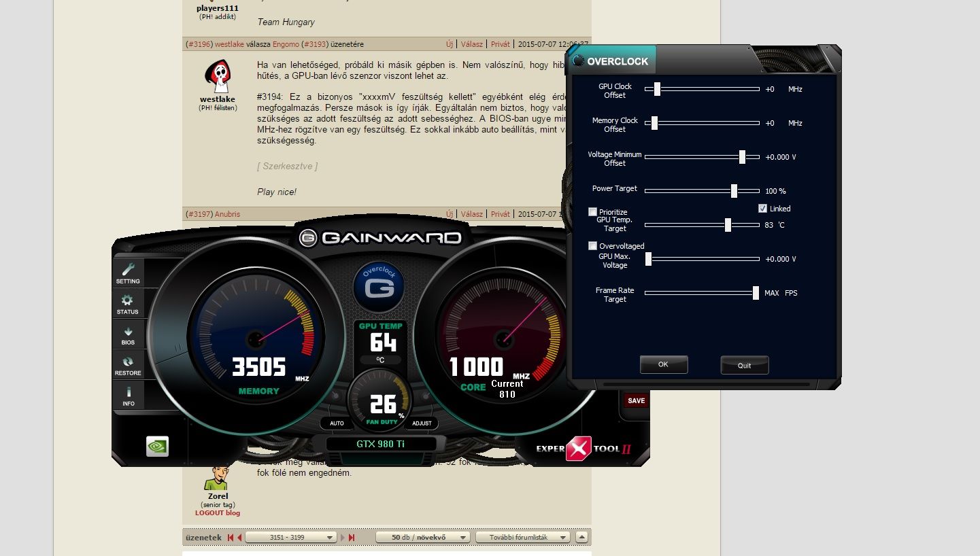Open the Anubris user link
This screenshot has height=556, width=980.
pos(227,214)
